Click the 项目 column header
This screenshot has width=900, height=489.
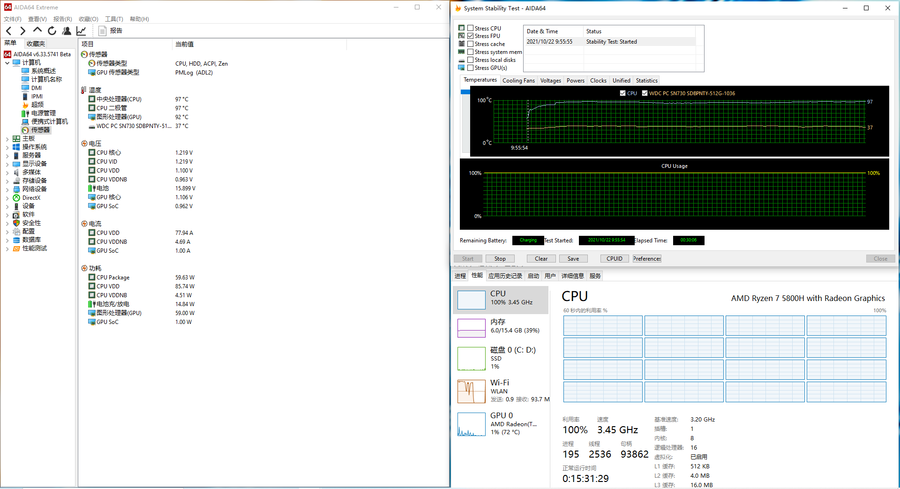pyautogui.click(x=87, y=44)
